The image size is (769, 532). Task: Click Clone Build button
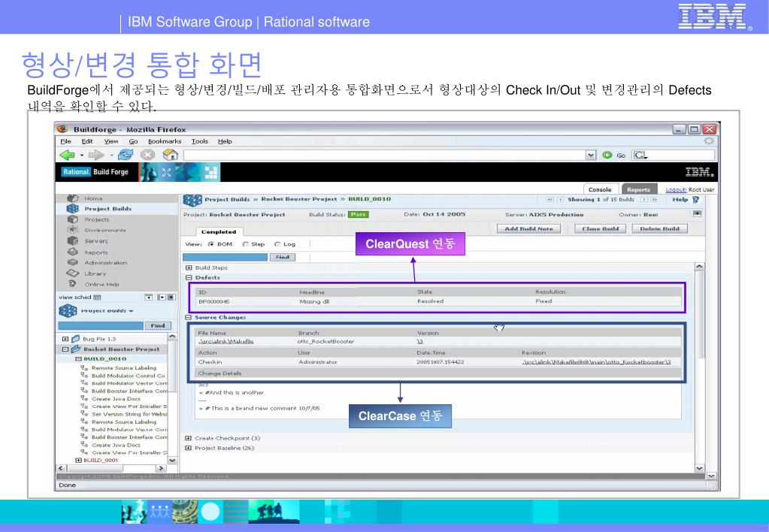coord(601,228)
